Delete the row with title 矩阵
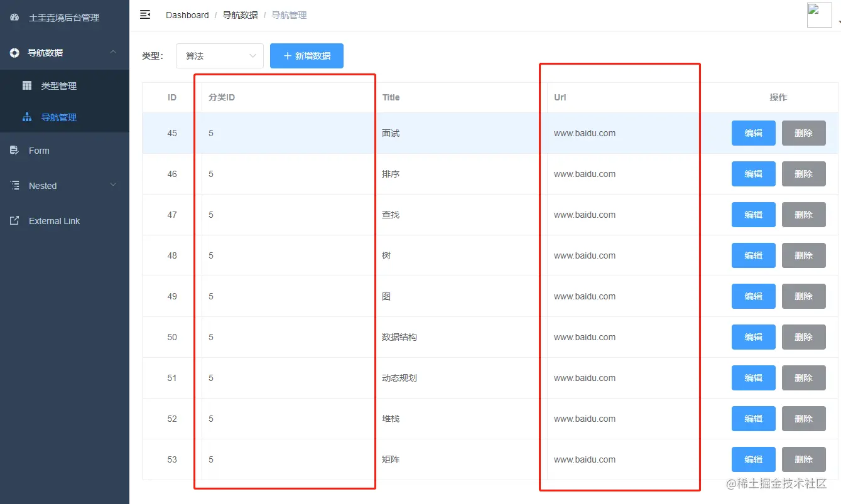The height and width of the screenshot is (504, 841). point(804,459)
